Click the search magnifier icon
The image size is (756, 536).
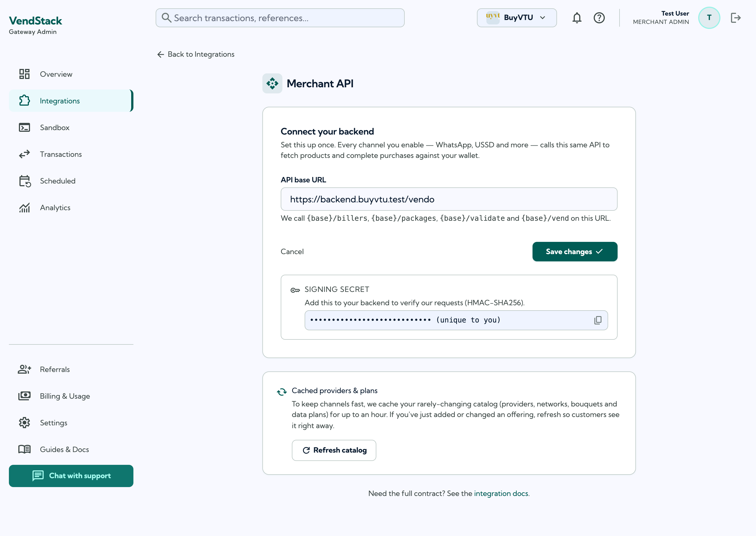coord(166,18)
